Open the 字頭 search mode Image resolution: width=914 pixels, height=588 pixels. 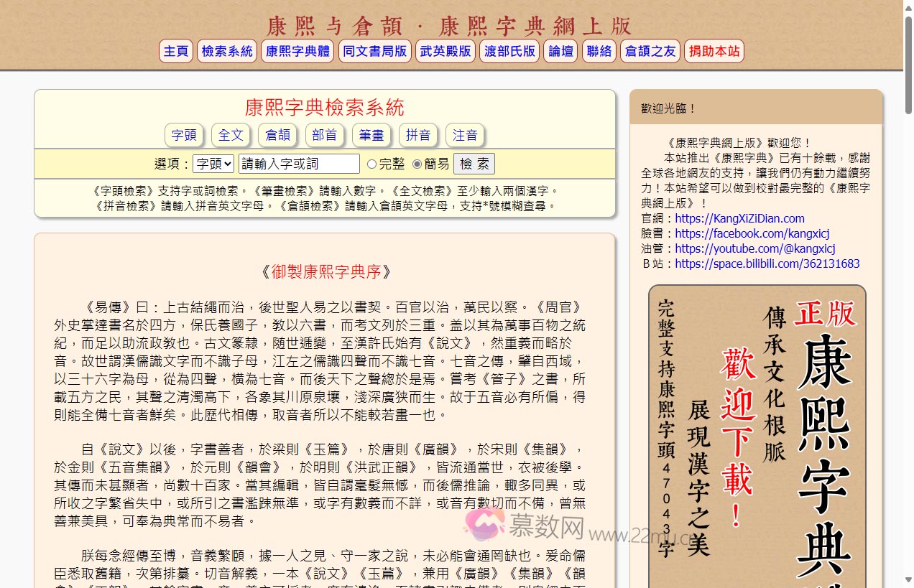tap(184, 135)
